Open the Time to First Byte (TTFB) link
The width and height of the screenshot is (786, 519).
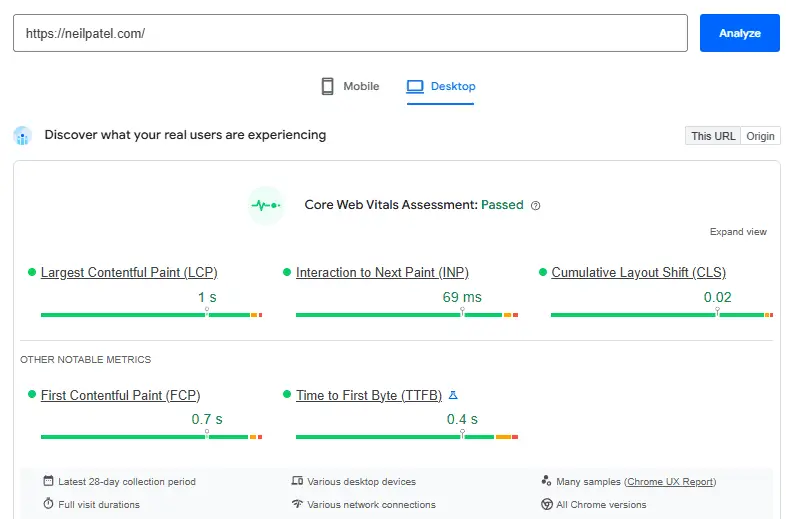point(369,395)
